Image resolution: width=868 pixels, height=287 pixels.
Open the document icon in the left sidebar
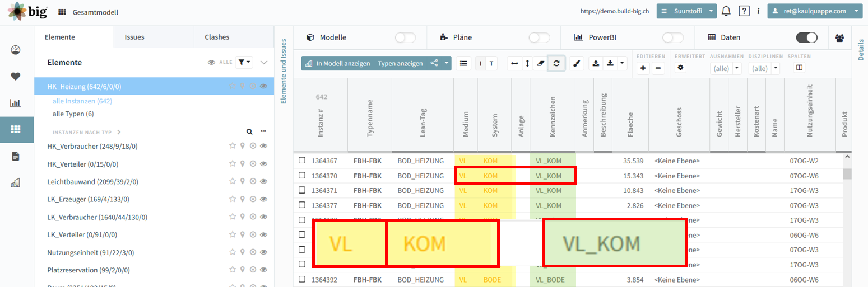(x=16, y=156)
